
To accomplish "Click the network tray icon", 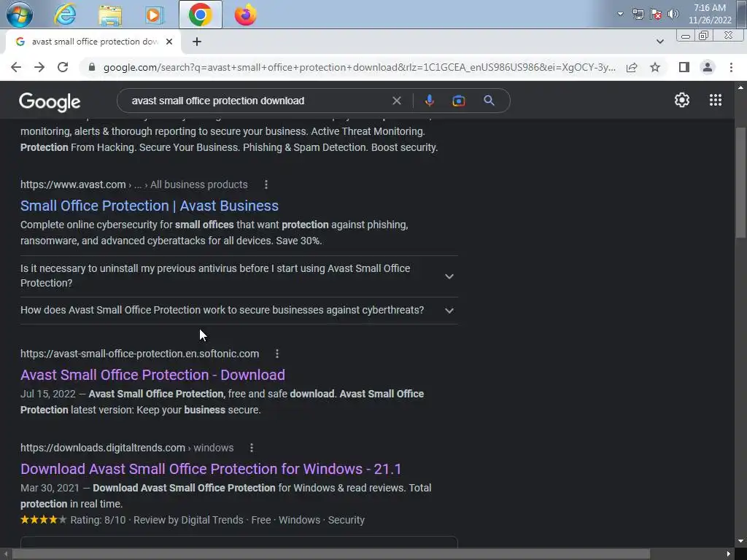I will point(638,14).
